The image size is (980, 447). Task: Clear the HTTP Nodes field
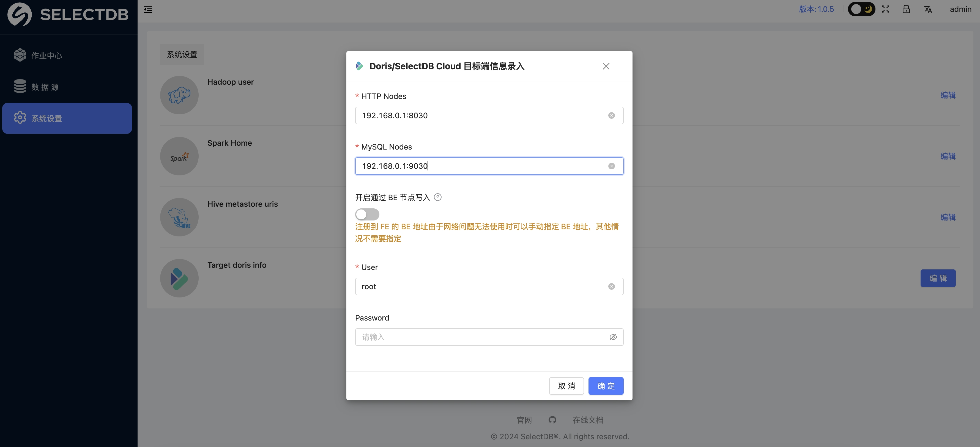[611, 115]
